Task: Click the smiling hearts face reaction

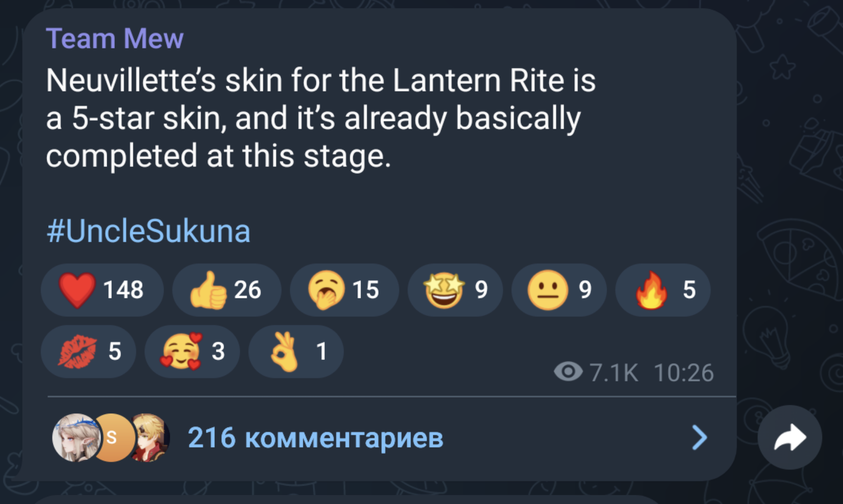Action: pyautogui.click(x=192, y=351)
